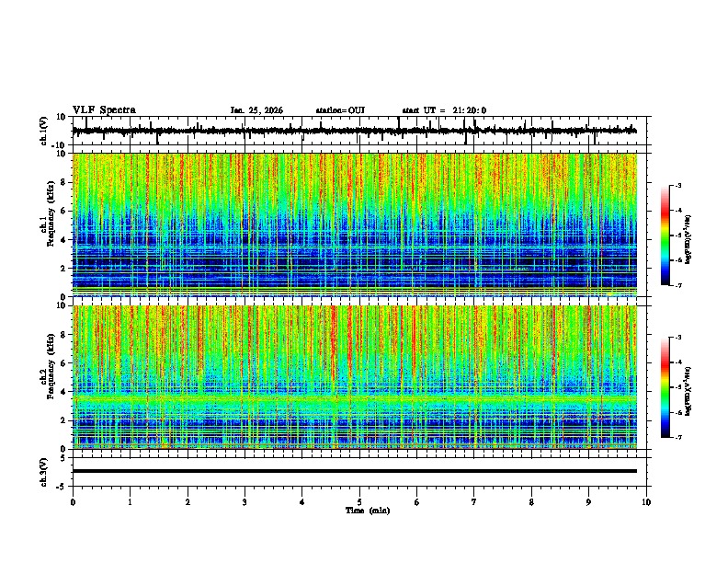Select the date "Jan. 25, 2026"
The height and width of the screenshot is (563, 728).
coord(256,110)
